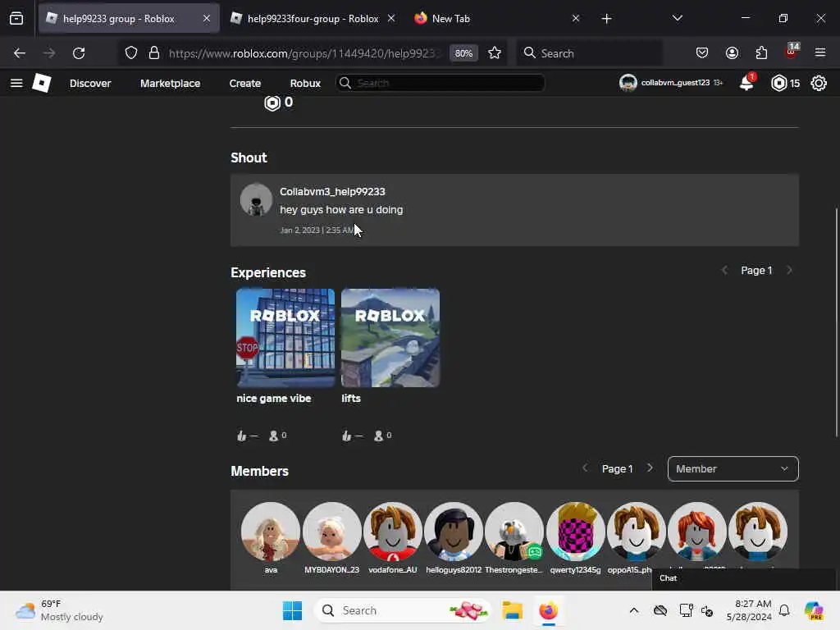The height and width of the screenshot is (630, 840).
Task: Go to previous Experiences page
Action: coord(724,271)
